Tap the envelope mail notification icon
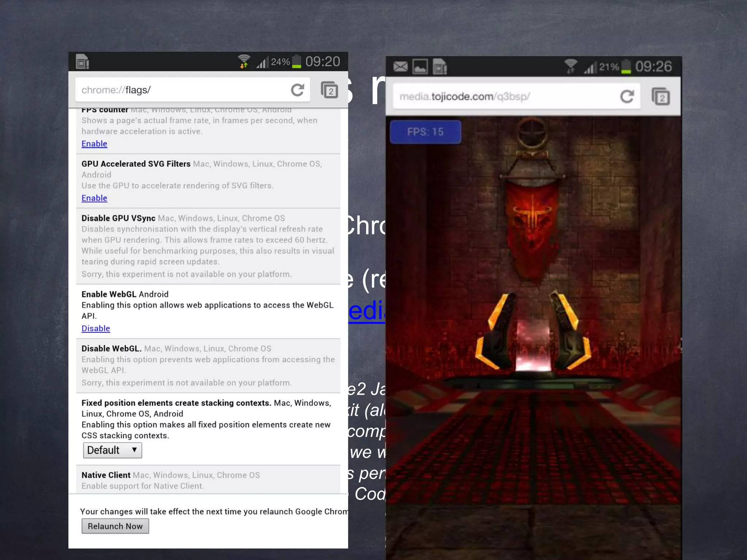Screen dimensions: 747x560 point(400,67)
